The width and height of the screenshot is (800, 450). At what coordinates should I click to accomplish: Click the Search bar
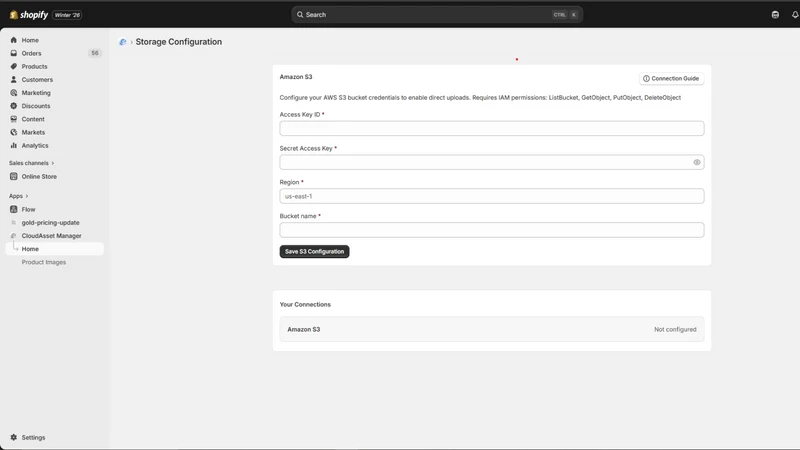[437, 15]
